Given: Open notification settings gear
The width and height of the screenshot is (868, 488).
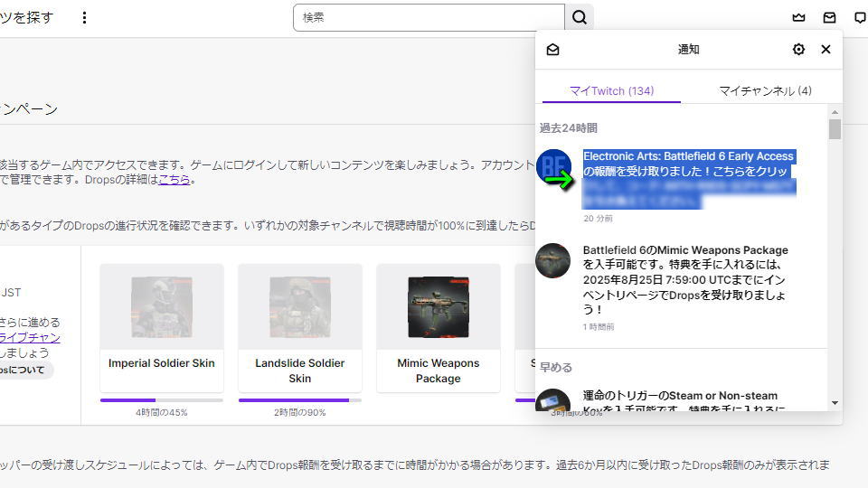Looking at the screenshot, I should [798, 49].
